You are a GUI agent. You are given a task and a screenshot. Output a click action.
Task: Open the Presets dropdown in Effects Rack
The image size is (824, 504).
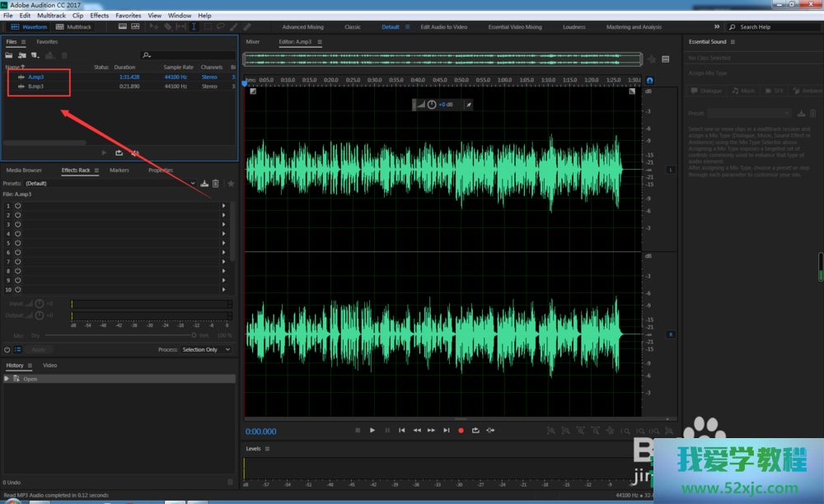tap(111, 183)
